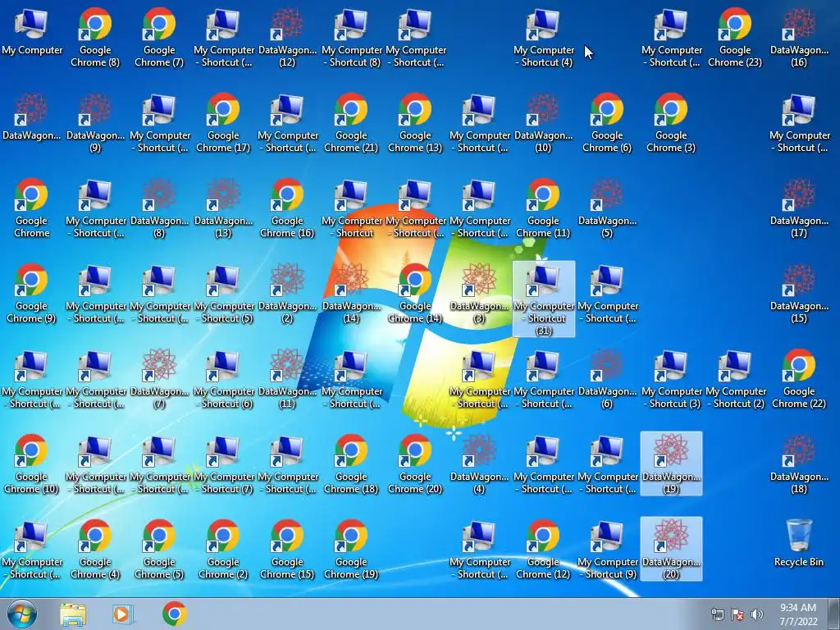Open the Windows Start menu
This screenshot has width=840, height=630.
(22, 614)
